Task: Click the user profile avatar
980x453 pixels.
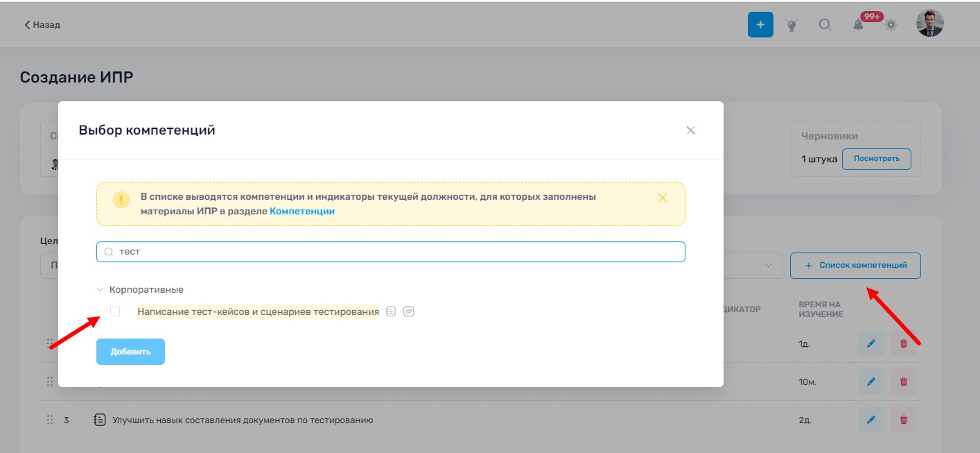Action: click(929, 24)
